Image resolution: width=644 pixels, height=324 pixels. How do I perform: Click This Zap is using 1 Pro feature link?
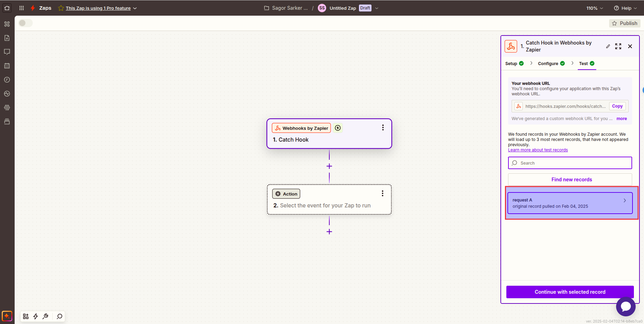coord(98,8)
